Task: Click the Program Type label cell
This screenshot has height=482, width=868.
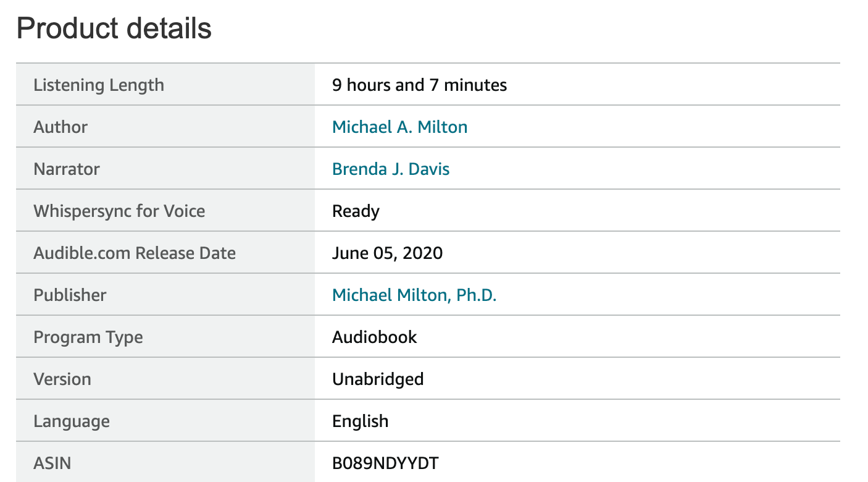Action: [165, 337]
